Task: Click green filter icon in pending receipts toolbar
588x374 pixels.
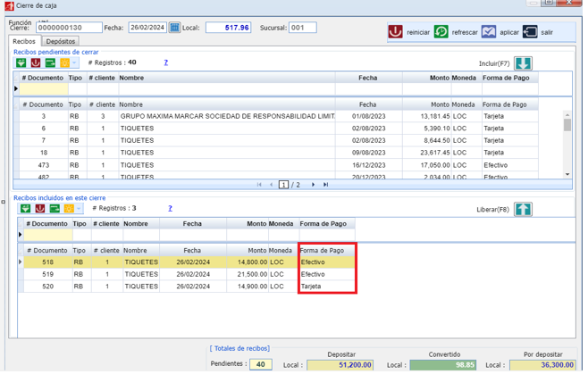Action: tap(21, 62)
